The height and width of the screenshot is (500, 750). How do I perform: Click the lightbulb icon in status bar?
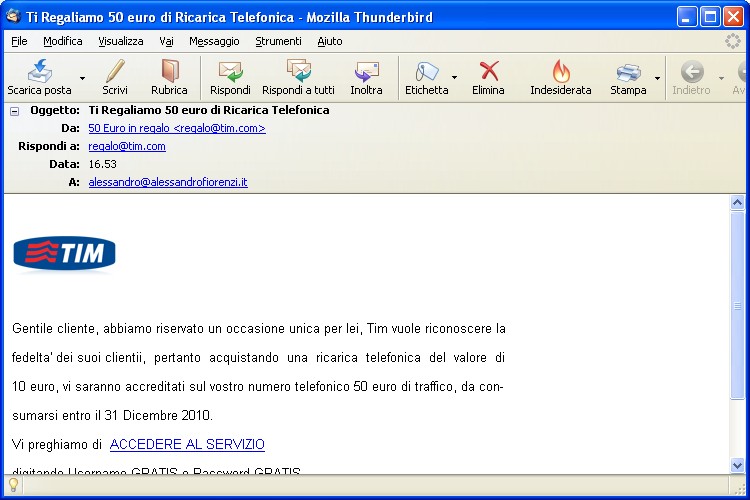13,485
